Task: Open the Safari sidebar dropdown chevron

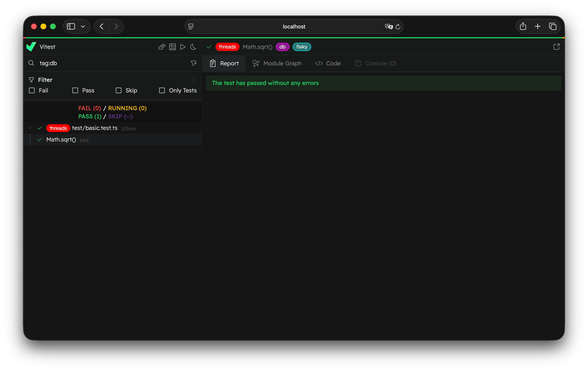Action: (82, 26)
